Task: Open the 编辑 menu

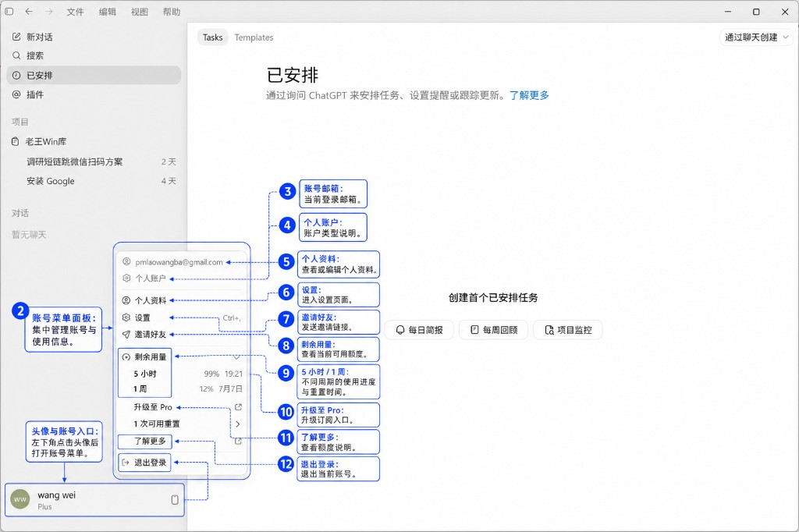Action: (x=107, y=12)
